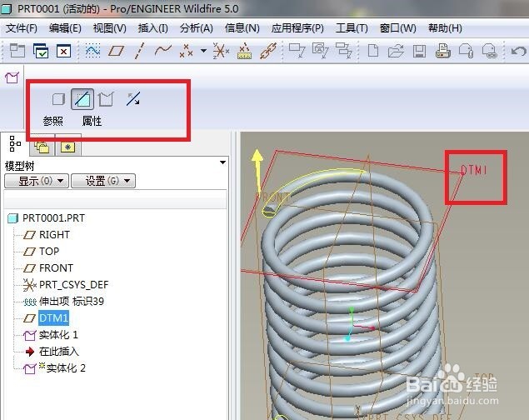Click the third grayed selection list icon

pos(344,51)
